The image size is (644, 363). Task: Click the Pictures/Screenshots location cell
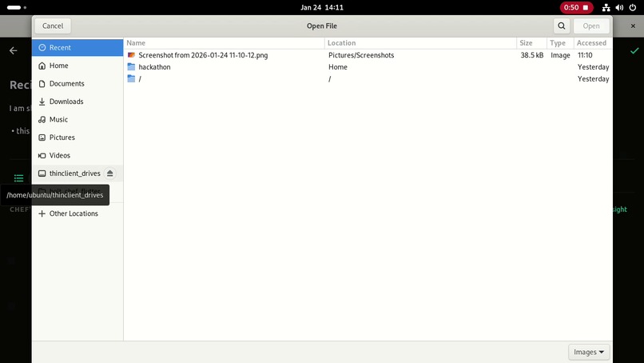[361, 55]
